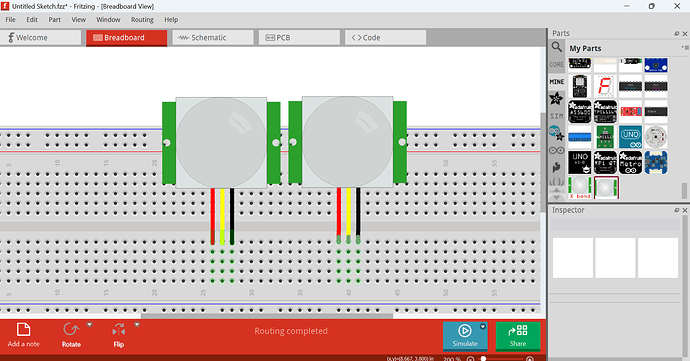The width and height of the screenshot is (690, 361).
Task: Click the Add a note icon
Action: [x=23, y=329]
